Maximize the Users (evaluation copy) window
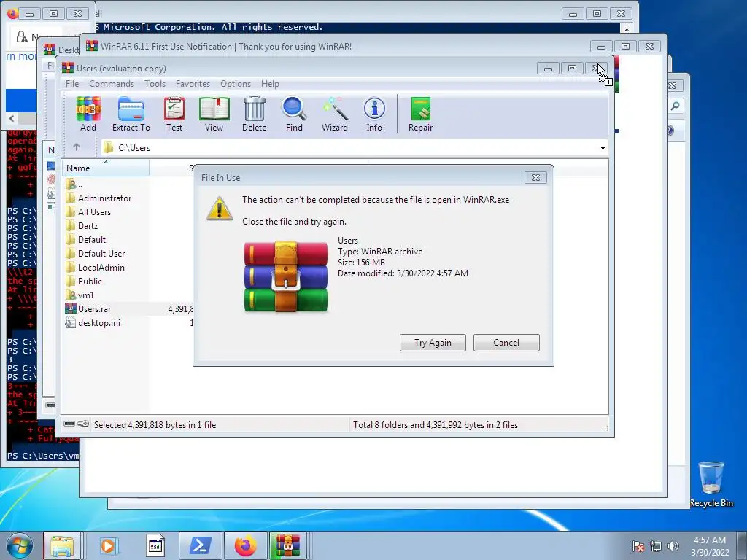747x560 pixels. [x=572, y=69]
